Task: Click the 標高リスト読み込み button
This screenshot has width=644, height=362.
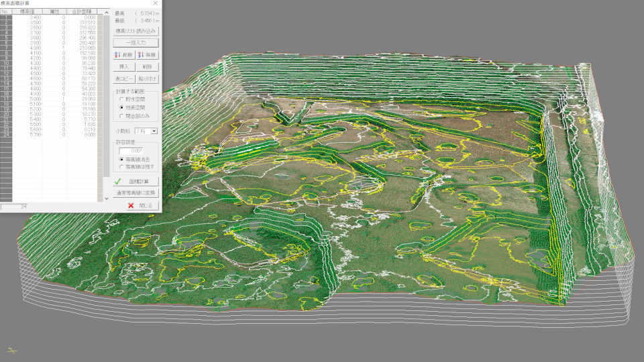Action: point(137,31)
